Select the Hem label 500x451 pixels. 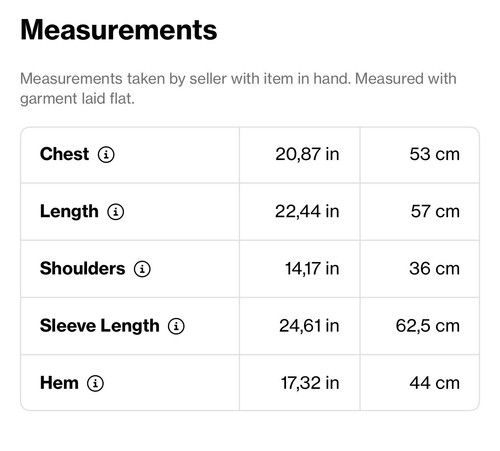coord(59,383)
